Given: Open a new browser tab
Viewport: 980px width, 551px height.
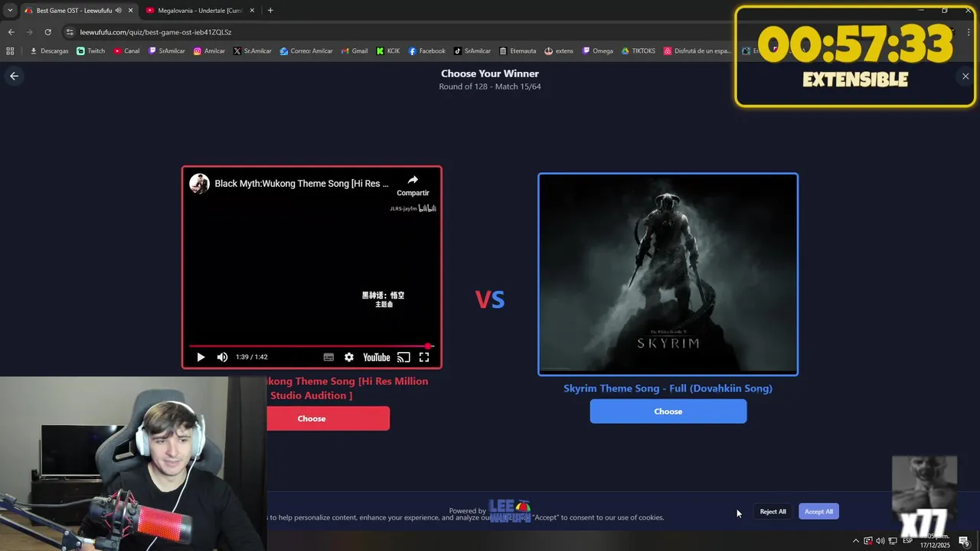Looking at the screenshot, I should [x=270, y=11].
